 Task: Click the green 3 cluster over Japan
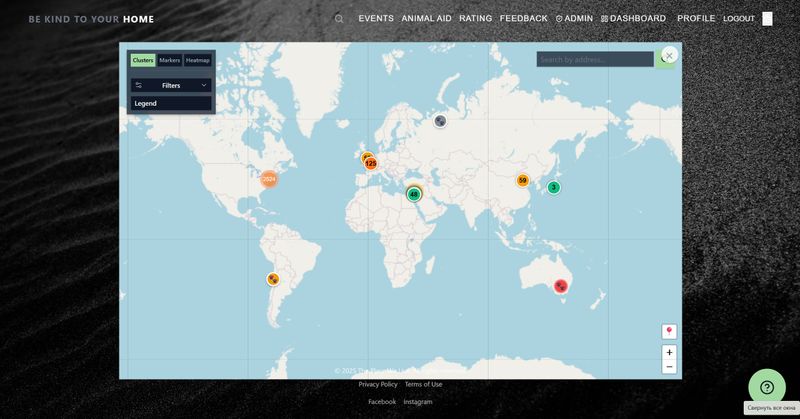(x=554, y=187)
